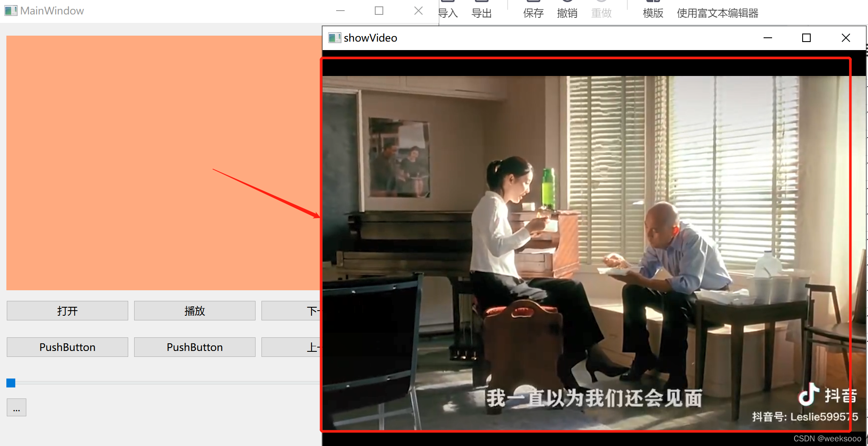
Task: Click 保存 to save the article
Action: (534, 13)
